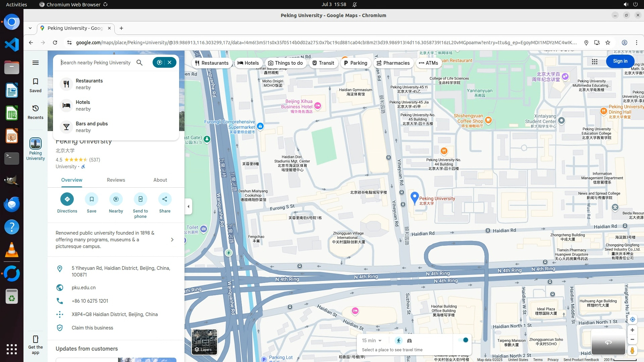Click the show your location icon

pos(632,319)
